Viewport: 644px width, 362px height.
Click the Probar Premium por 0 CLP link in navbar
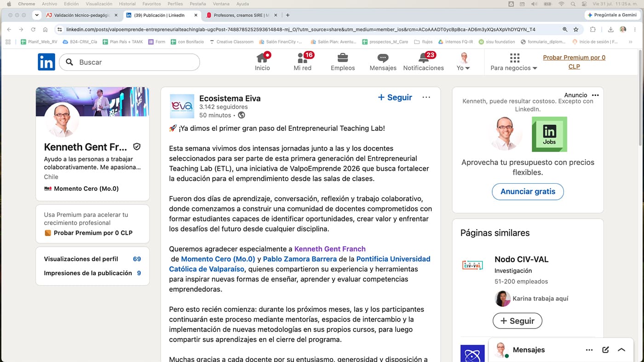click(574, 62)
